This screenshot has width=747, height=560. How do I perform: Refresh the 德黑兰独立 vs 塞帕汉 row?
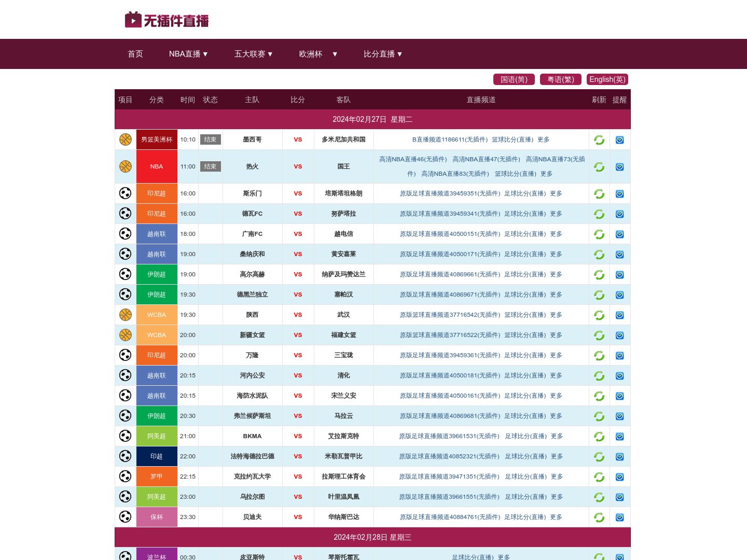599,295
